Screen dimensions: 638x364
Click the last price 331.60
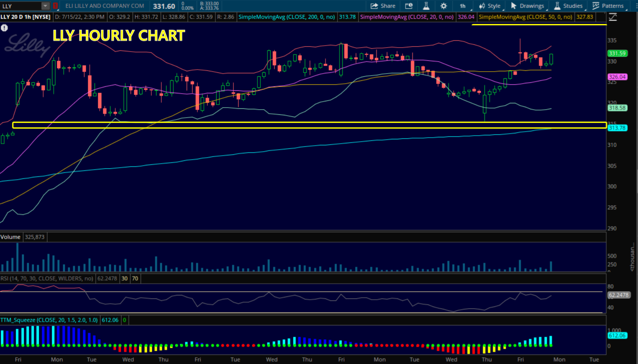[164, 6]
